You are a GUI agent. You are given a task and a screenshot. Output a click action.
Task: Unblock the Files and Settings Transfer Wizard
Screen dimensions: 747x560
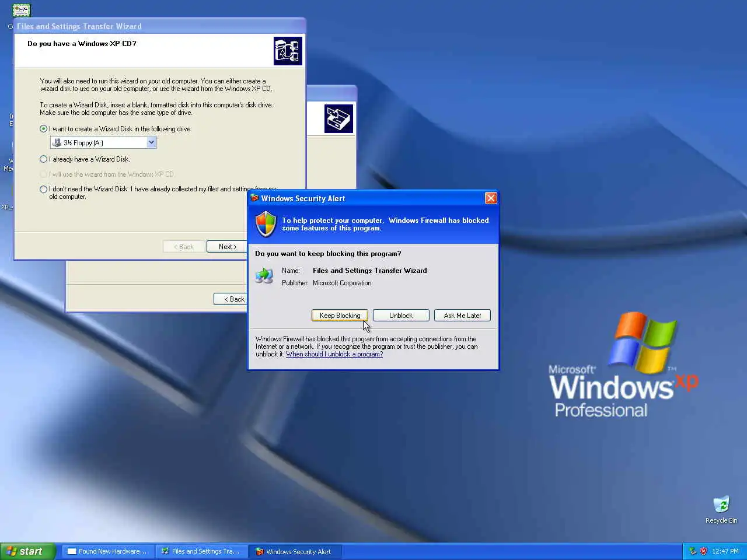(x=401, y=316)
